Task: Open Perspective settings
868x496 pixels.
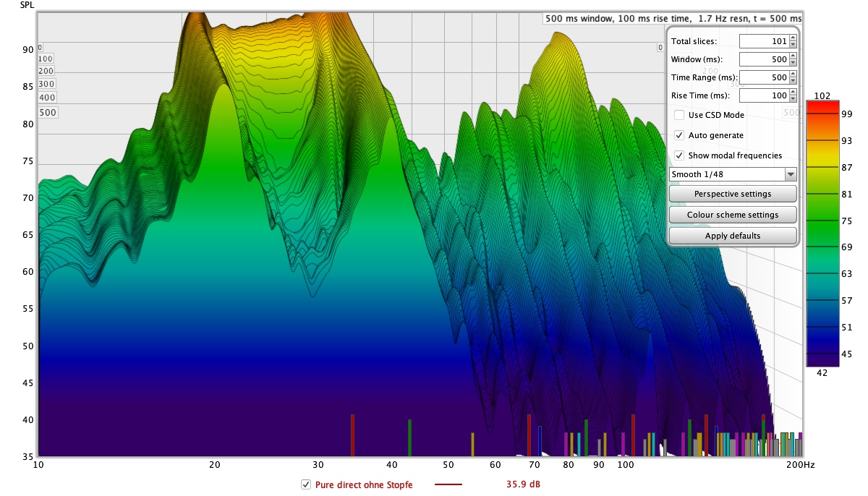Action: (733, 194)
